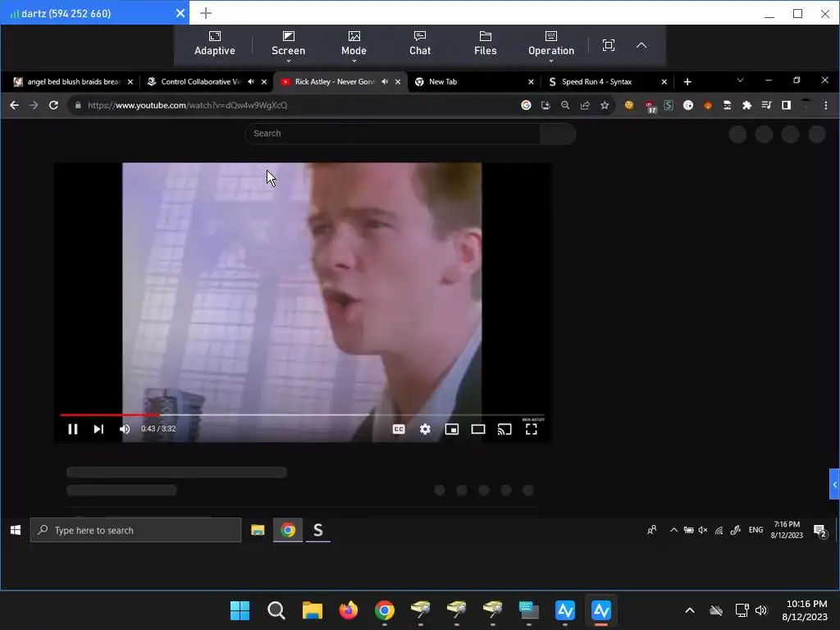The height and width of the screenshot is (630, 840).
Task: Open YouTube player settings gear
Action: coord(425,429)
